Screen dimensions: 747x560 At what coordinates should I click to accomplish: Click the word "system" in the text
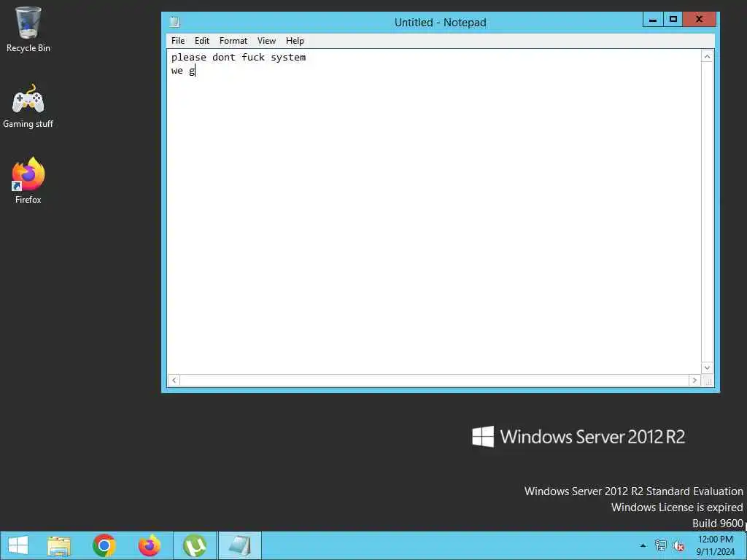pos(288,57)
